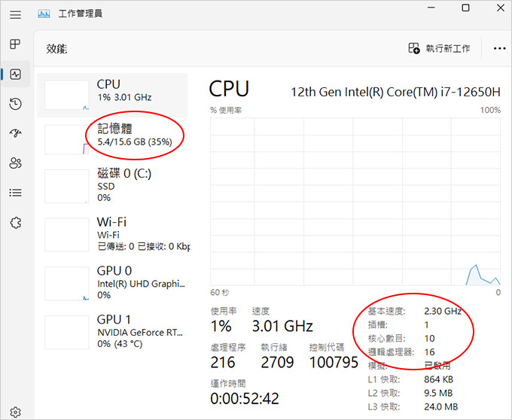Click the 3.01 GHz speed value

tap(282, 326)
